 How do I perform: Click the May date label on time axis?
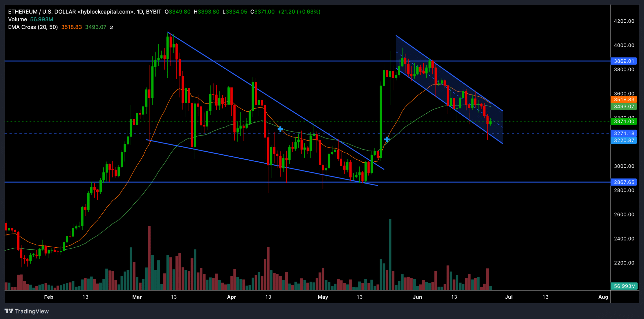point(323,297)
